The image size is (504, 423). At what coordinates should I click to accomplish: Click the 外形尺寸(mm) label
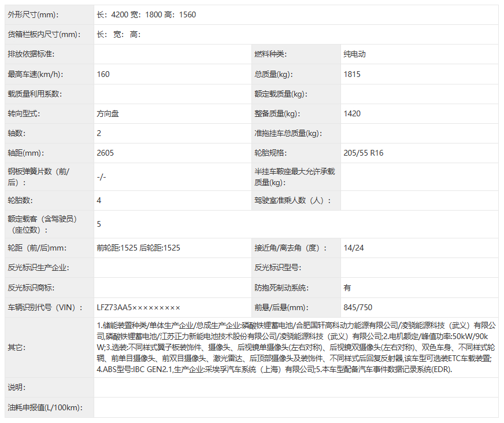(33, 15)
